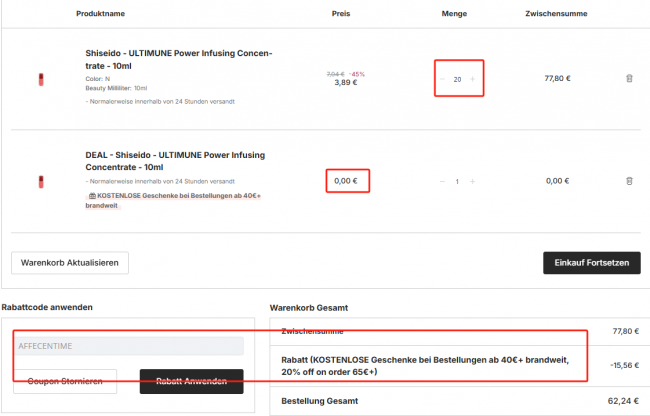Decrease quantity of Shiseido ULTIMUNE 20 units
The width and height of the screenshot is (650, 416).
click(442, 79)
